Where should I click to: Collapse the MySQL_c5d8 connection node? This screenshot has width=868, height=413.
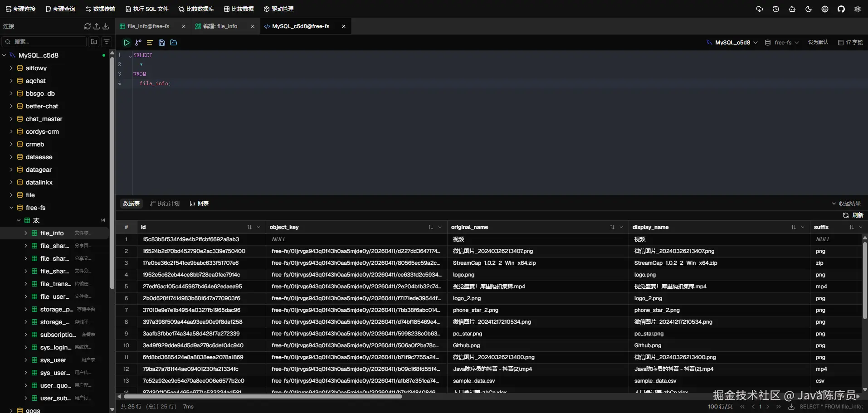tap(4, 55)
